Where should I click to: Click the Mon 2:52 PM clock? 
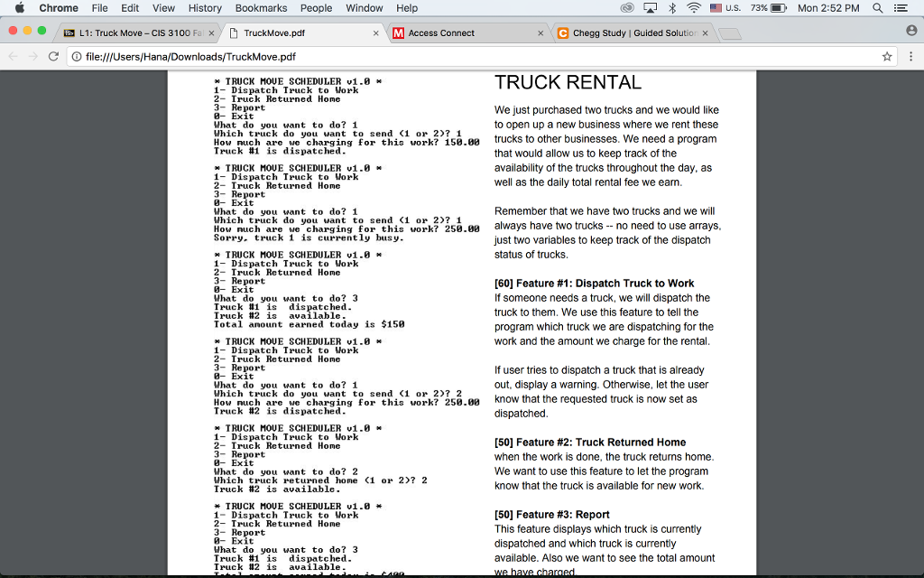pos(828,7)
